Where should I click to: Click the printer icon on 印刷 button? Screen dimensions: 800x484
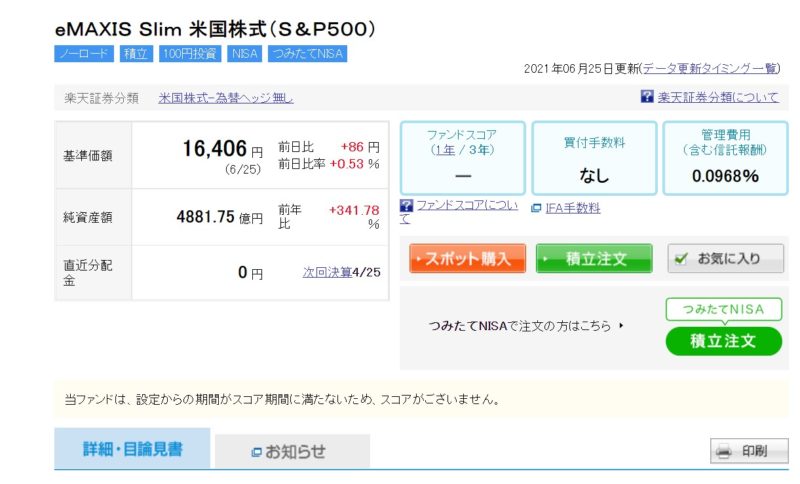pyautogui.click(x=723, y=453)
